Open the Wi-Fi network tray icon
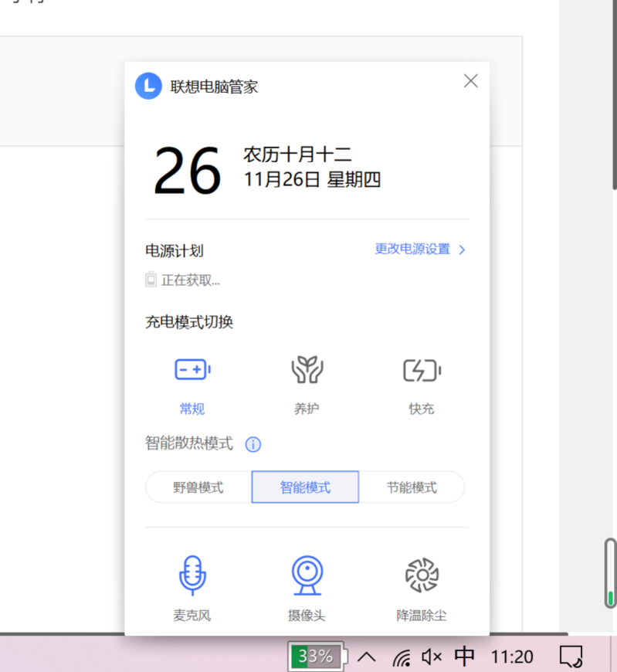617x672 pixels. coord(401,657)
